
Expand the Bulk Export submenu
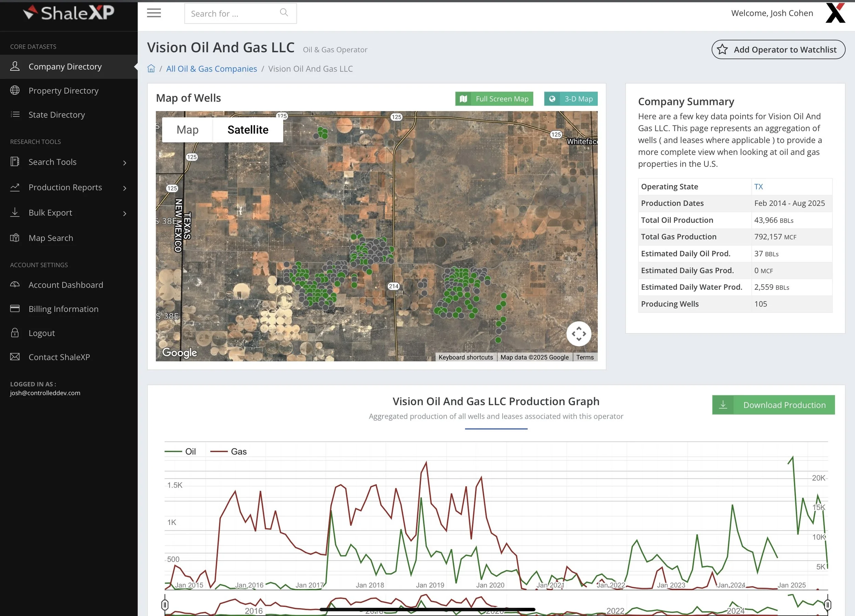tap(125, 213)
